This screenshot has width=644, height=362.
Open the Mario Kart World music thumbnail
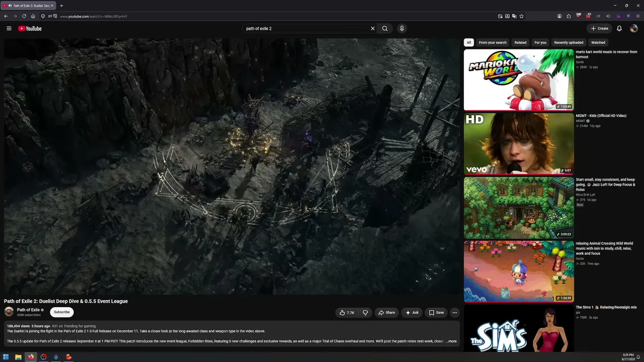[x=519, y=80]
